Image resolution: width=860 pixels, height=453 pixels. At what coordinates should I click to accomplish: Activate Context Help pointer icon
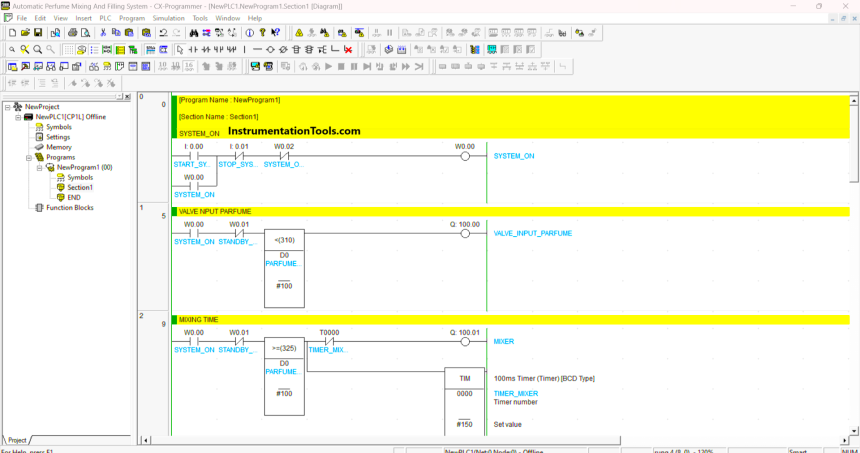[x=275, y=33]
